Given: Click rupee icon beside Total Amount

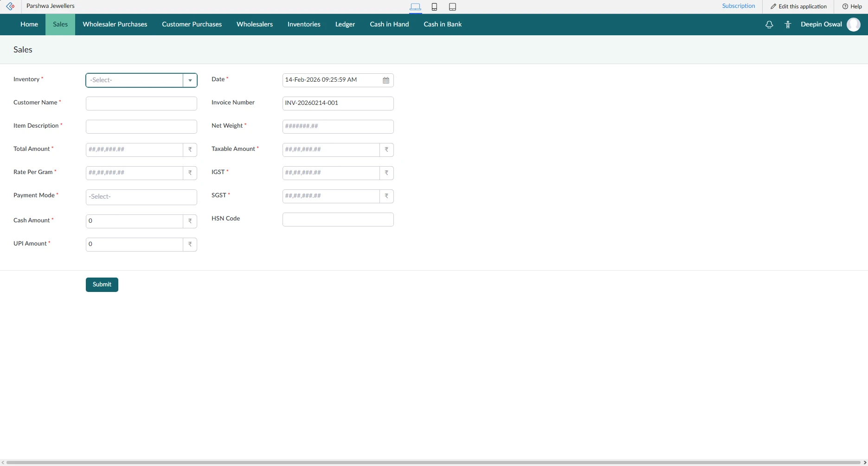Looking at the screenshot, I should (x=190, y=150).
